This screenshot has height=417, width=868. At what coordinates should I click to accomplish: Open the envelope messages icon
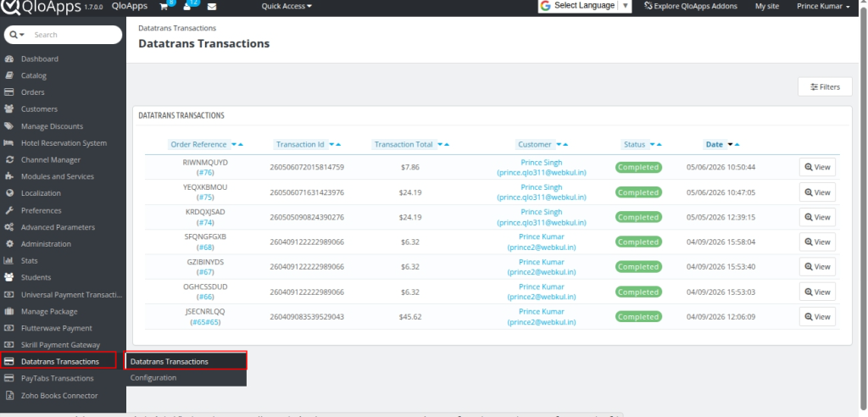click(211, 7)
